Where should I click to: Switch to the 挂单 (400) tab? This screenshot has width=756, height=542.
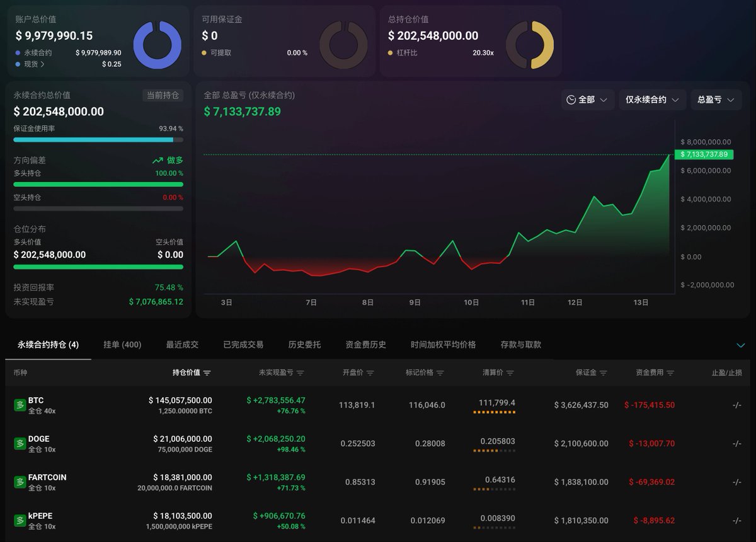(122, 345)
